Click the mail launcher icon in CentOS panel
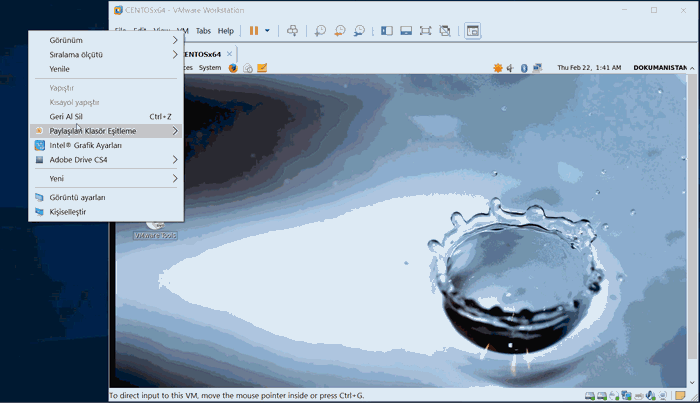Image resolution: width=700 pixels, height=403 pixels. point(248,68)
